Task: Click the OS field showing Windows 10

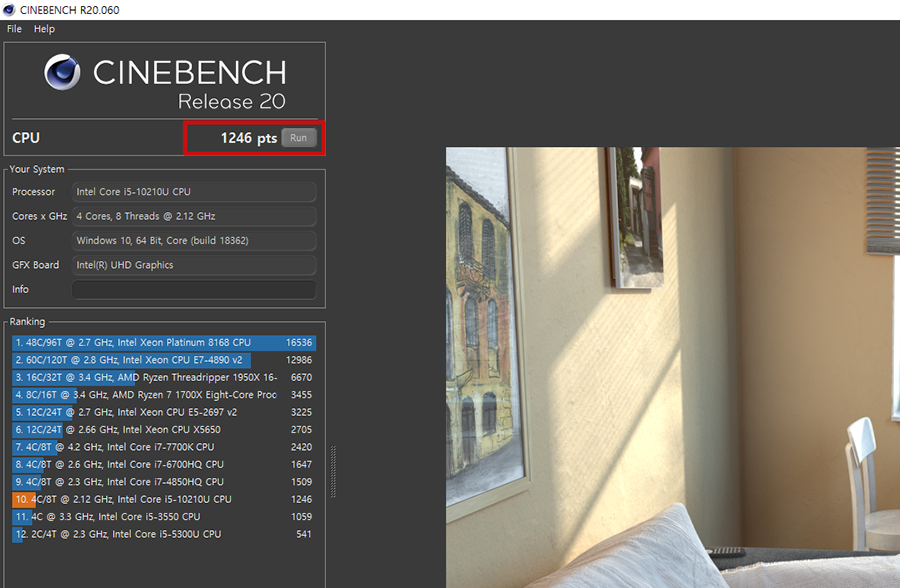Action: tap(194, 241)
